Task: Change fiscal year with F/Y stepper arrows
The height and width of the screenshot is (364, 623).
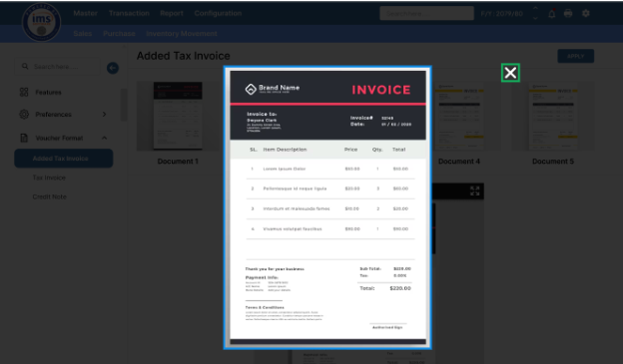Action: point(535,14)
